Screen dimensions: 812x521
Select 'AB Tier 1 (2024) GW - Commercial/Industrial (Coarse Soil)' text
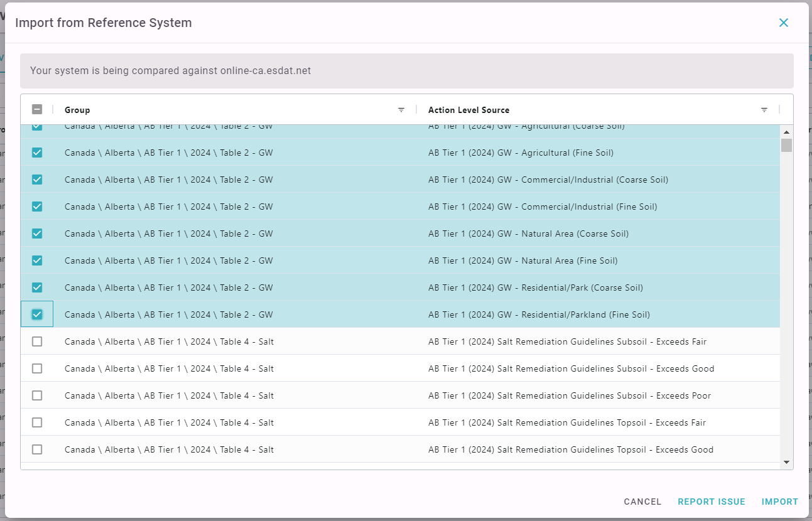(x=548, y=180)
